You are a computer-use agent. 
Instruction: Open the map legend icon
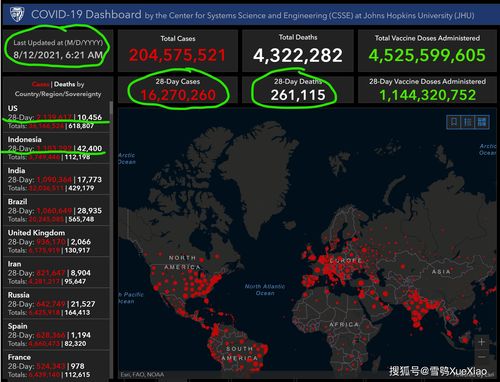pos(468,122)
